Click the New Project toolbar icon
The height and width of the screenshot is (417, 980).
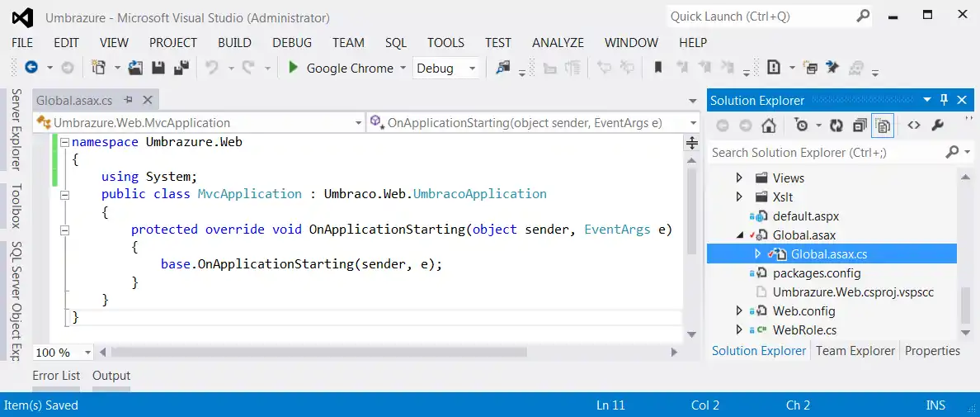click(x=98, y=68)
